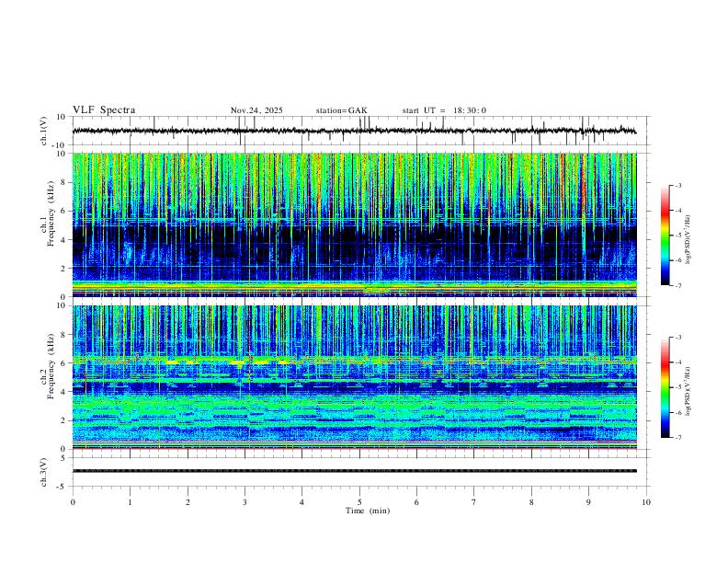Viewport: 728px width, 563px height.
Task: Click the "8" kHz tick of ch.1 spectrogram
Action: [x=63, y=182]
